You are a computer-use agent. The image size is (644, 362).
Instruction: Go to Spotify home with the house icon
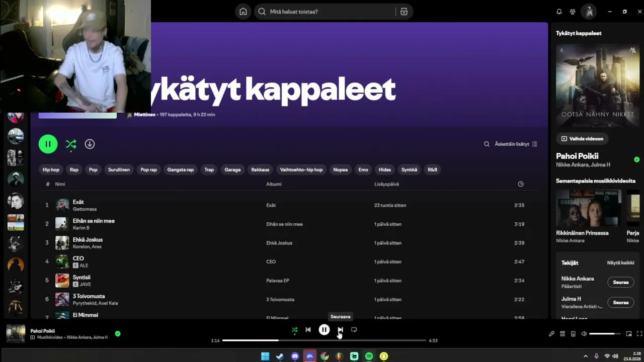click(x=243, y=12)
